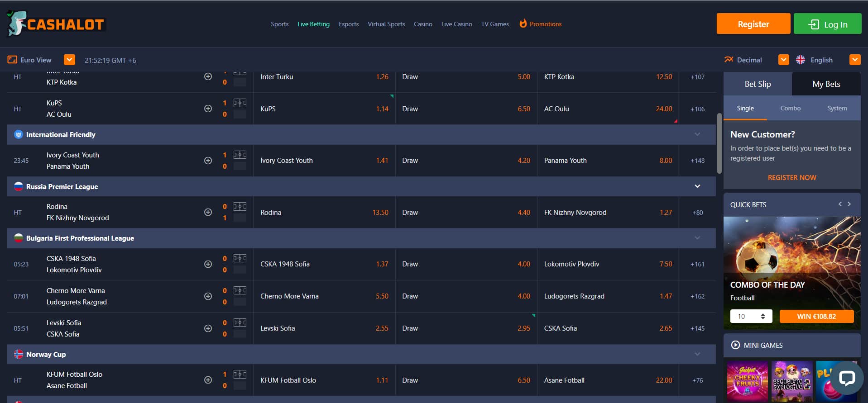Click the REGISTER NOW link

point(792,177)
